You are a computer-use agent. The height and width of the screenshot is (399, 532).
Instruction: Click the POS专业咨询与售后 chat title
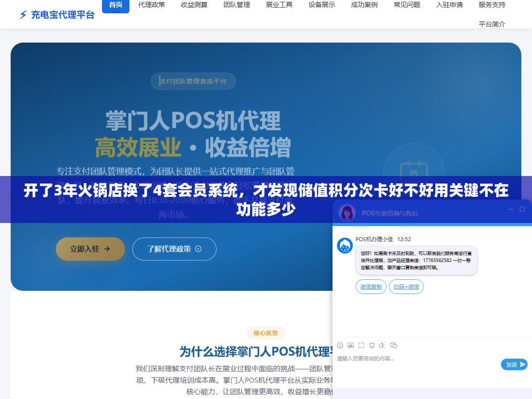point(390,213)
